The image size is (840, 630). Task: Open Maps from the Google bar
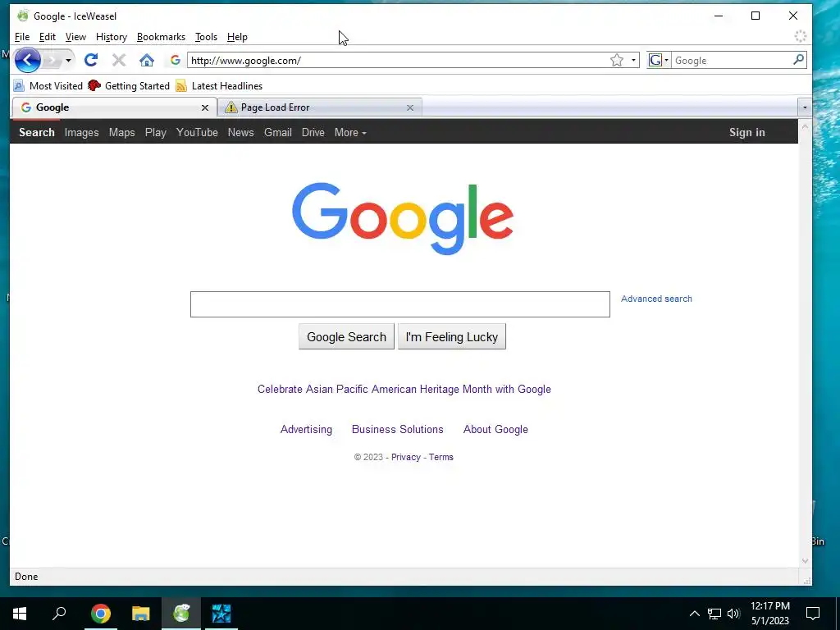click(x=121, y=132)
